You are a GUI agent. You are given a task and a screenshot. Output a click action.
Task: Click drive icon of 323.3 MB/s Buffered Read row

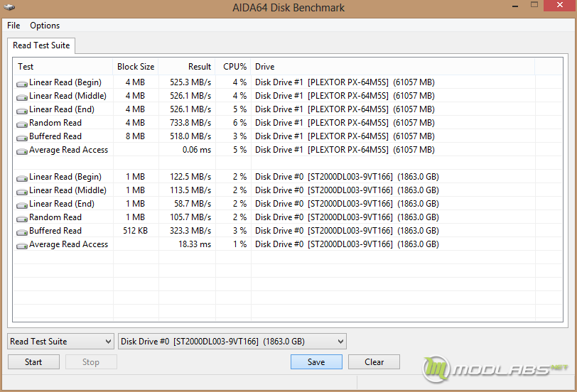22,232
